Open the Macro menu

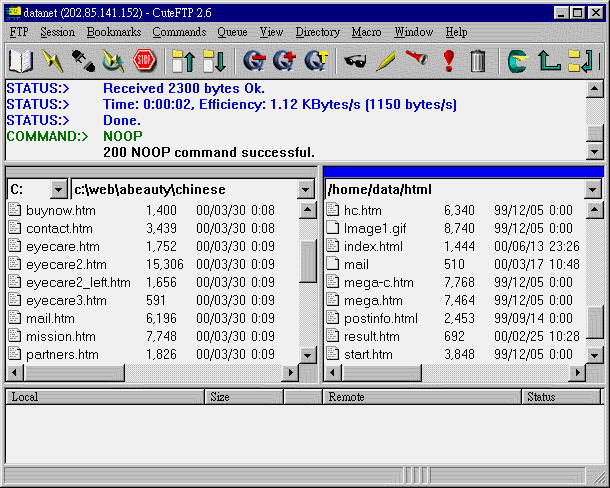[366, 32]
